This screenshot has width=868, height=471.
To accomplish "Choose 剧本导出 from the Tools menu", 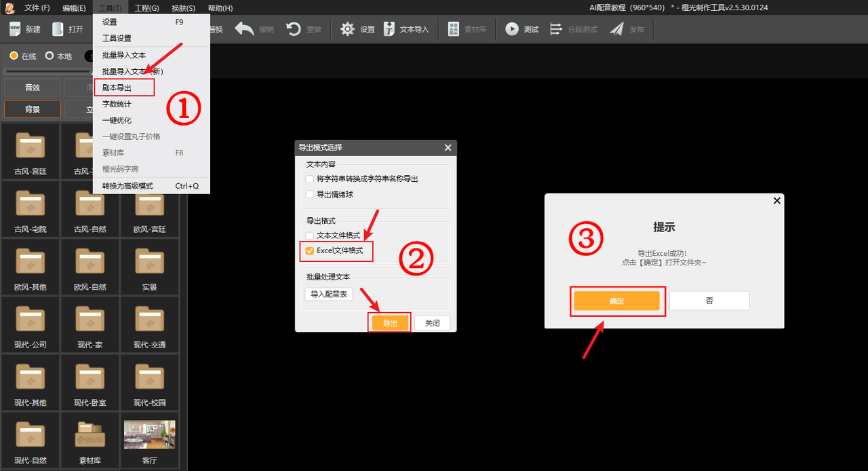I will click(x=117, y=88).
